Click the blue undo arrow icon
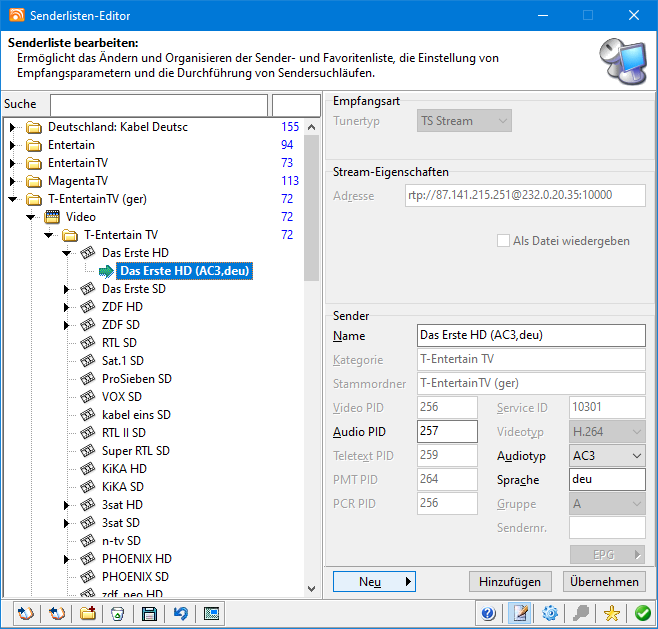The image size is (658, 629). 180,613
